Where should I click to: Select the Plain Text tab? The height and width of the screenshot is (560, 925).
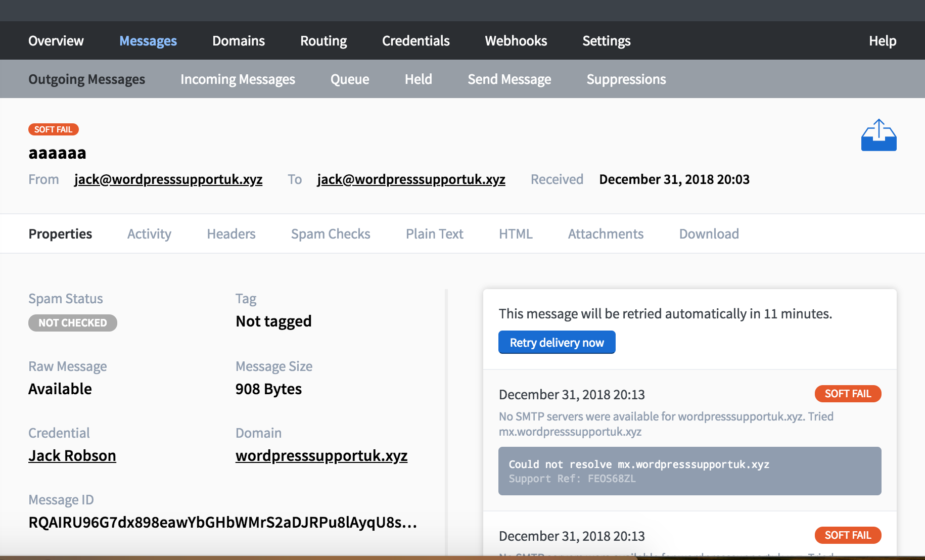[x=434, y=234]
